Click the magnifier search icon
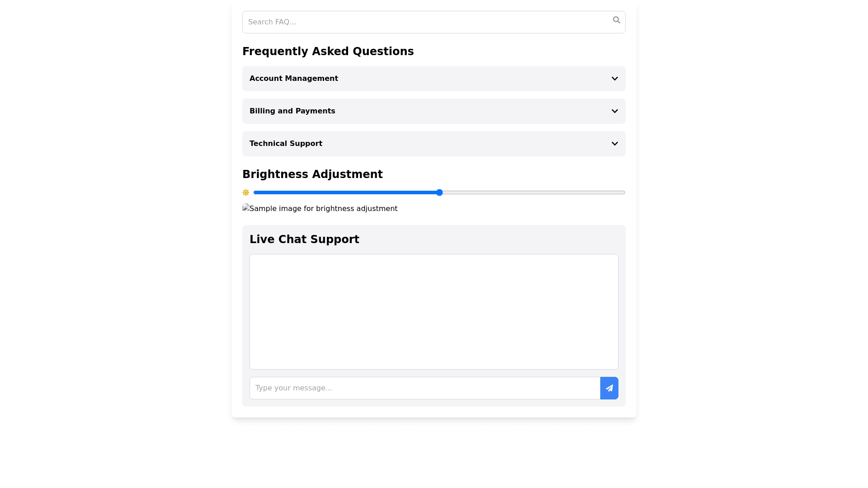Viewport: 868px width, 488px height. 616,20
